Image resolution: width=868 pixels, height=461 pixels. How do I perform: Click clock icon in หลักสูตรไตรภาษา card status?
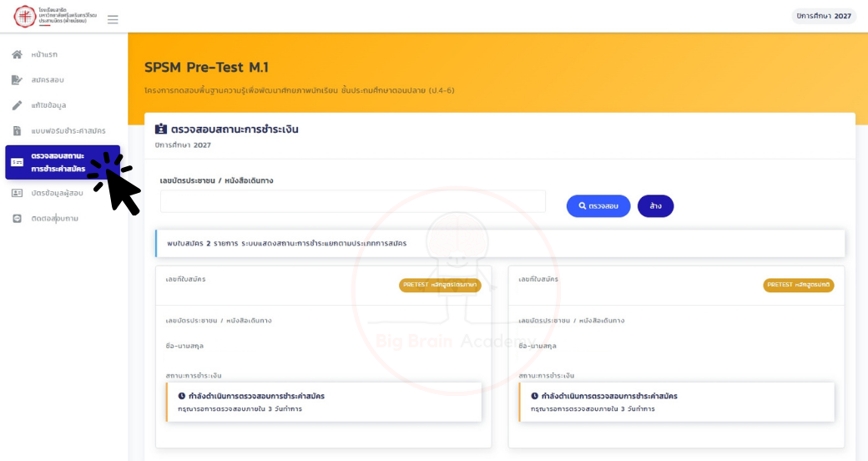click(x=182, y=396)
